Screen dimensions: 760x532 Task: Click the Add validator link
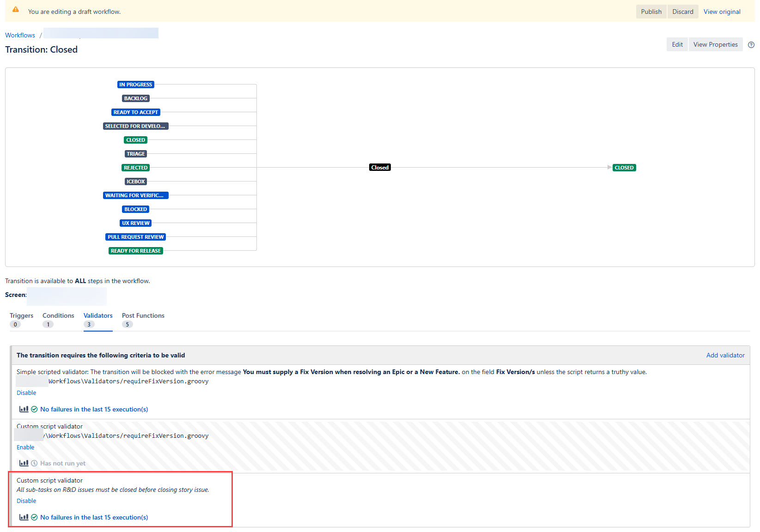(725, 355)
